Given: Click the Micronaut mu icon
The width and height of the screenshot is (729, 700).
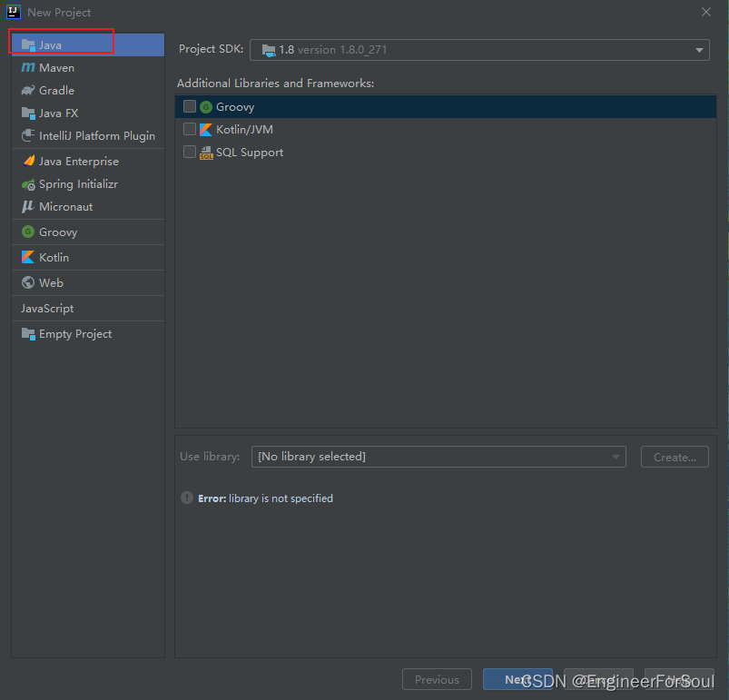Looking at the screenshot, I should (28, 206).
